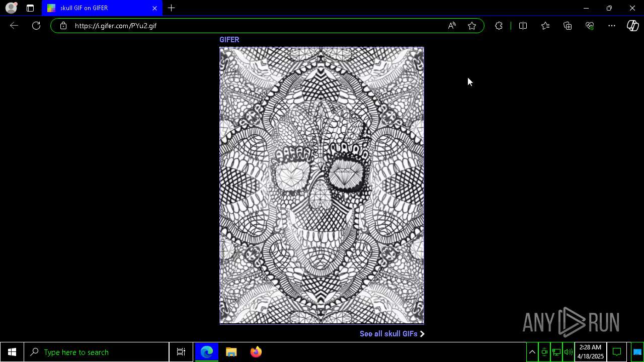Open network status tray icon
Image resolution: width=644 pixels, height=362 pixels.
point(556,352)
